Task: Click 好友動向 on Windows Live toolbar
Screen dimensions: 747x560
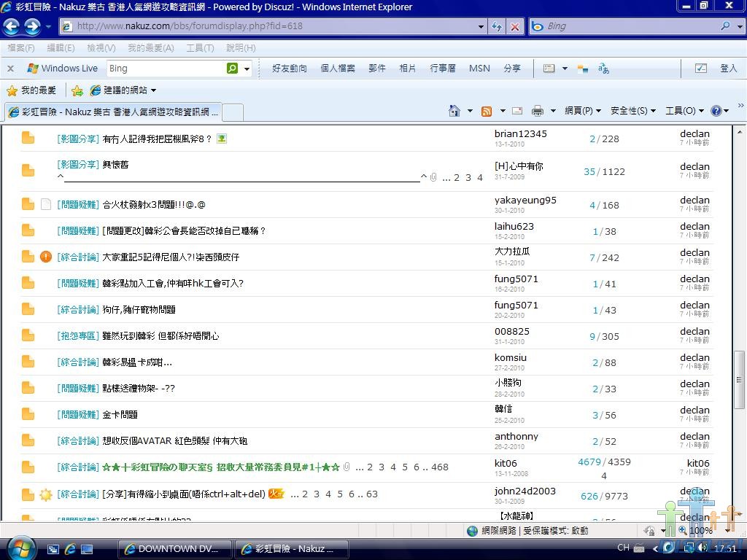Action: [289, 68]
